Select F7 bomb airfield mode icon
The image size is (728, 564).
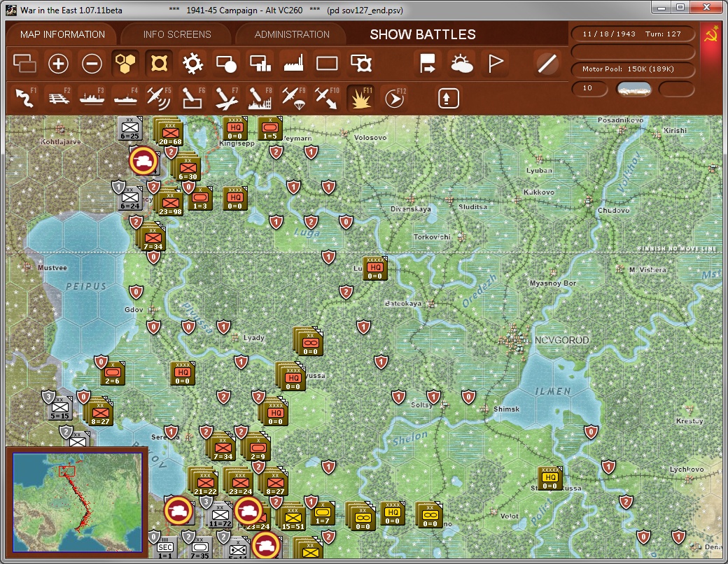227,98
